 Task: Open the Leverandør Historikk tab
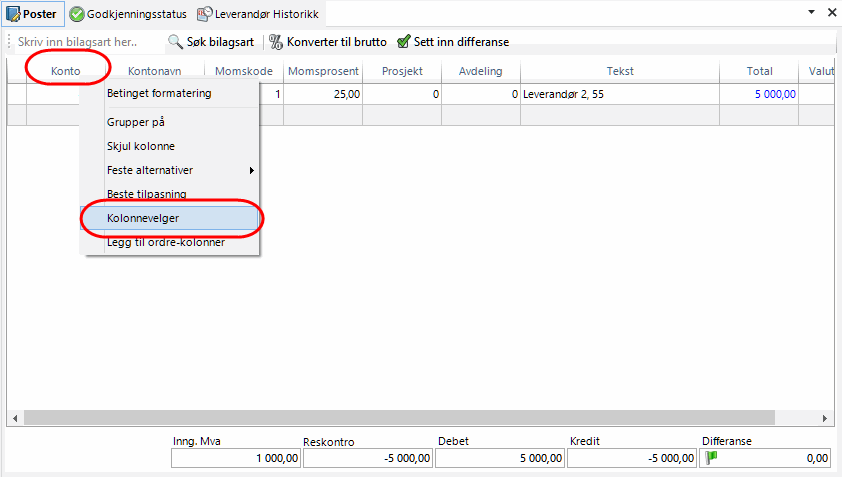pos(266,14)
